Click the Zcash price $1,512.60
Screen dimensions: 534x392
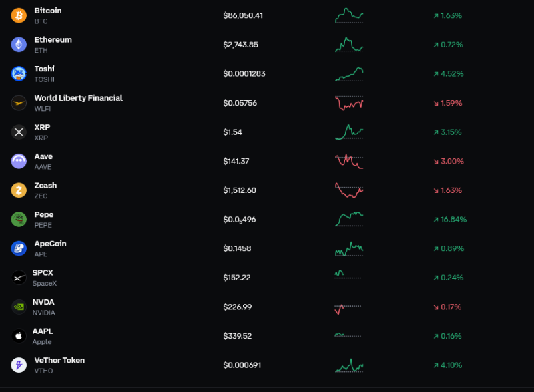click(x=240, y=190)
